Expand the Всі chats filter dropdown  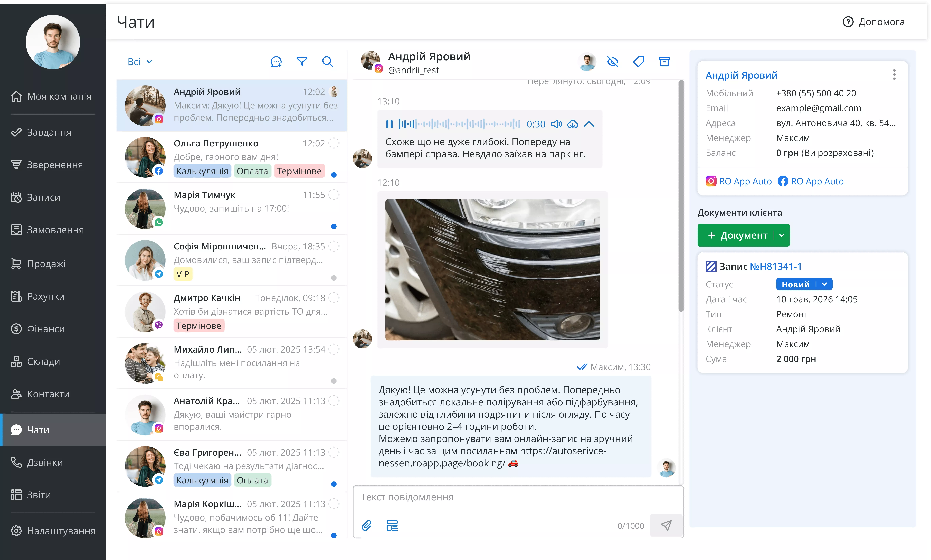pyautogui.click(x=140, y=62)
